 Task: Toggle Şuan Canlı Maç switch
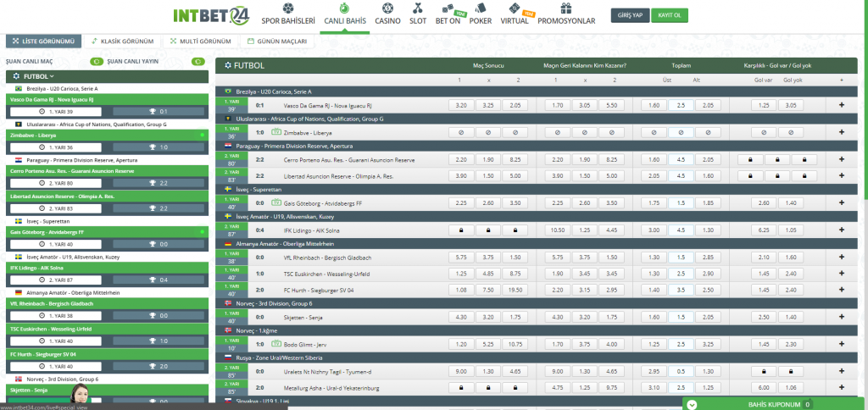96,62
